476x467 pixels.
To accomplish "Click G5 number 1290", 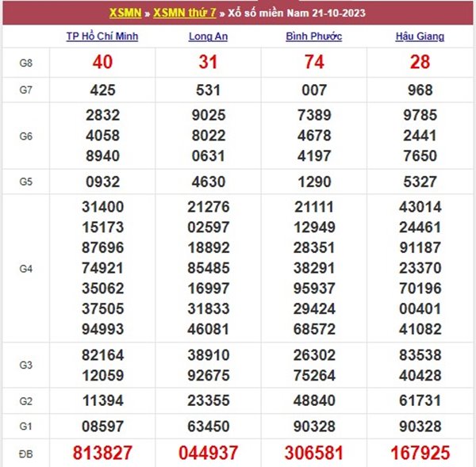I will click(314, 182).
